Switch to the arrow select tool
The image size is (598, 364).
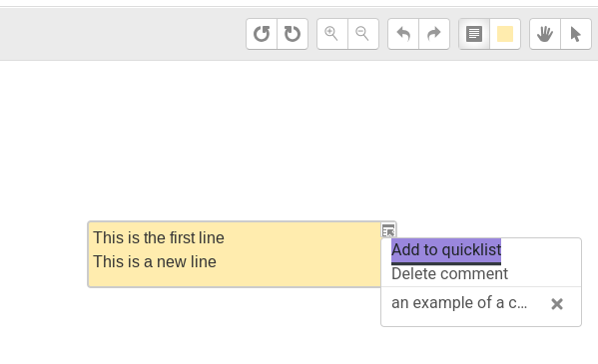pos(576,34)
